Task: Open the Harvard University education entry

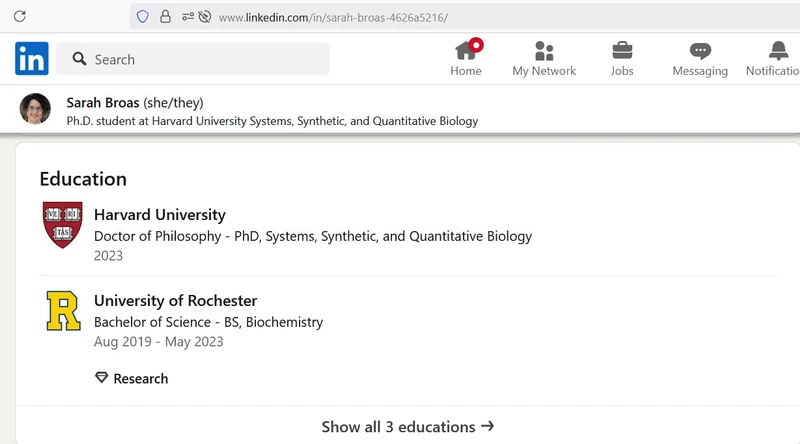Action: (160, 215)
